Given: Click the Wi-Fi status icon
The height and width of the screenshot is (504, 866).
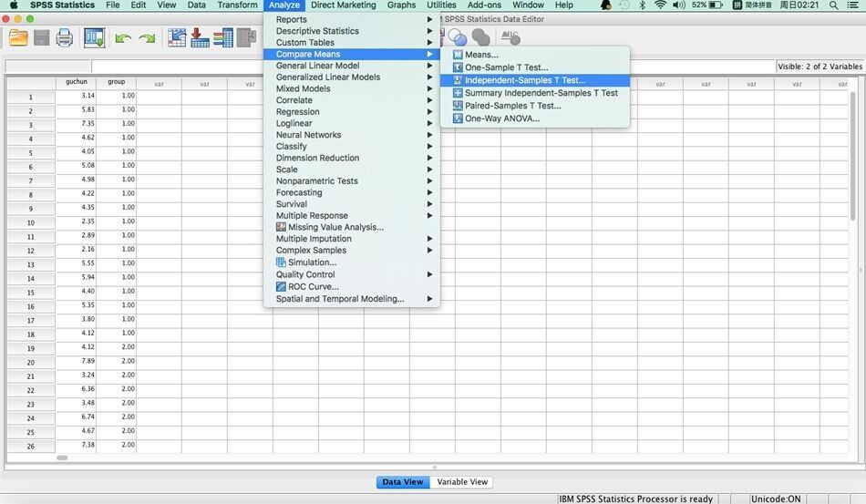Looking at the screenshot, I should 660,5.
